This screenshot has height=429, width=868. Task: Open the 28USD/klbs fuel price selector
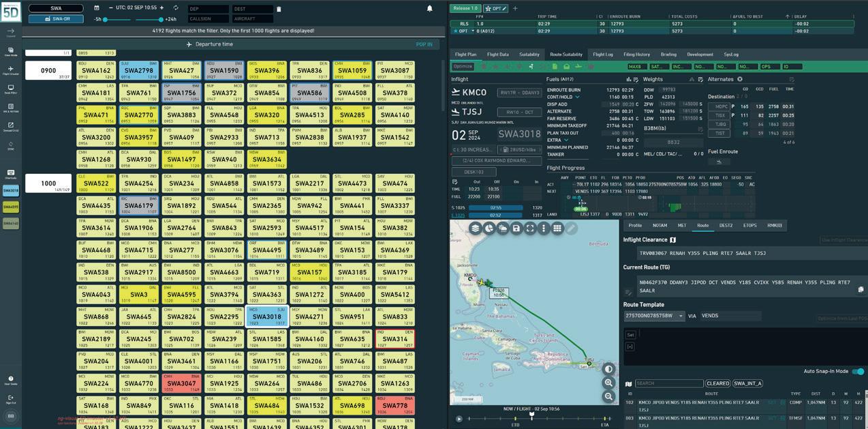(x=519, y=149)
